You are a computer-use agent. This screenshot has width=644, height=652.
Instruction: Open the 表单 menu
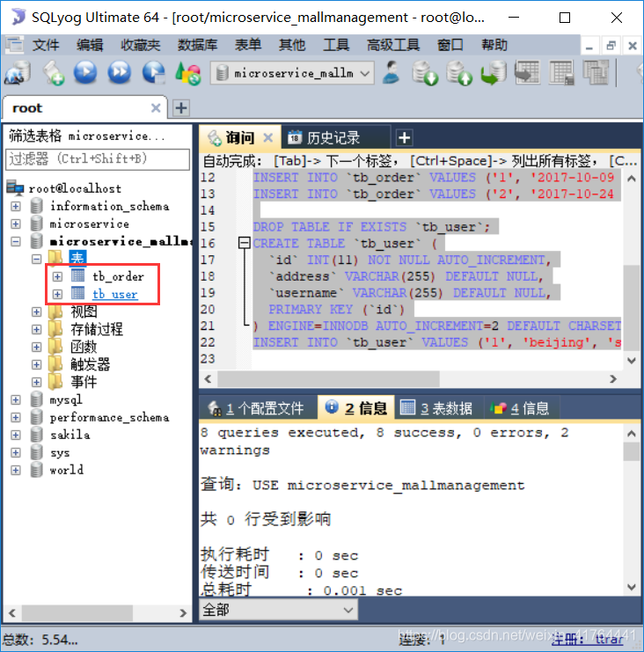pos(248,45)
